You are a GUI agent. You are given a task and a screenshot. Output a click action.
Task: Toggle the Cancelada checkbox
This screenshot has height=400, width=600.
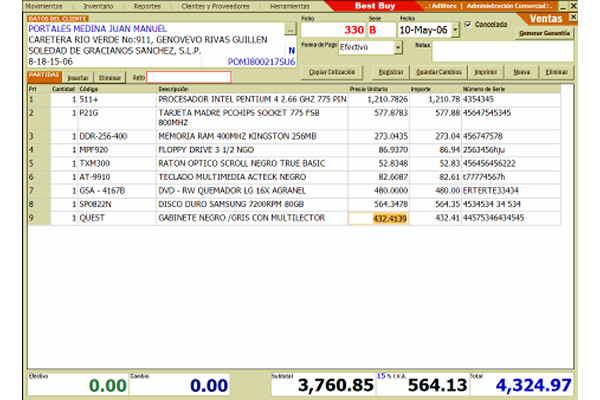469,24
